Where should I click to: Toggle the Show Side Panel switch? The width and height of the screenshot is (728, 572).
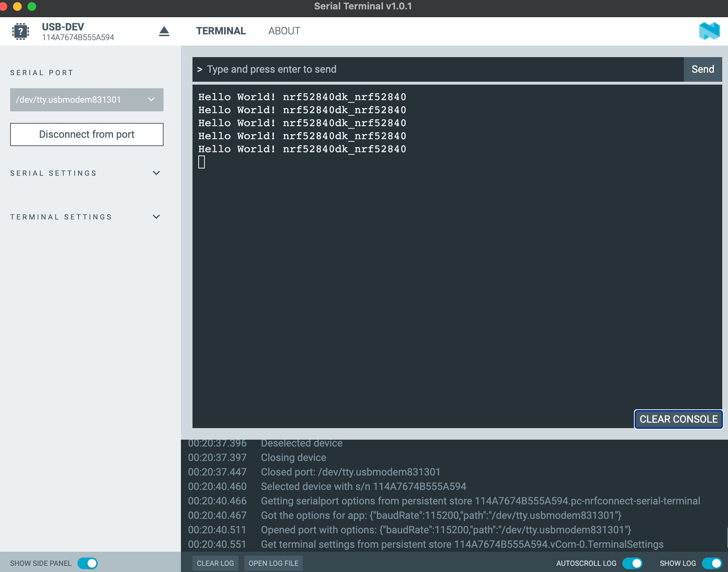point(88,563)
